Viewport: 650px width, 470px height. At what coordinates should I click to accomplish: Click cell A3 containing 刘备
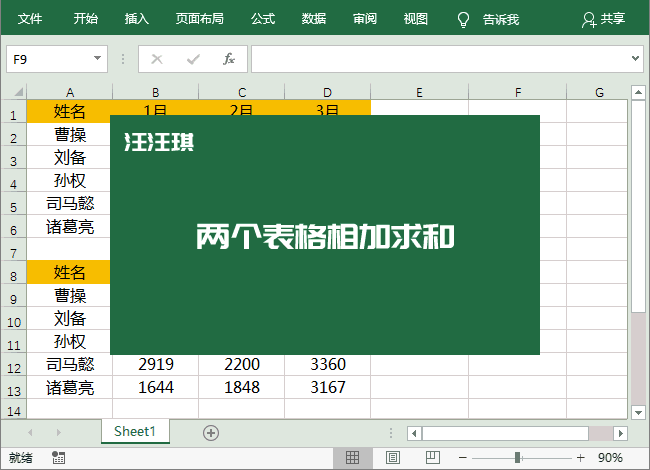tap(70, 157)
